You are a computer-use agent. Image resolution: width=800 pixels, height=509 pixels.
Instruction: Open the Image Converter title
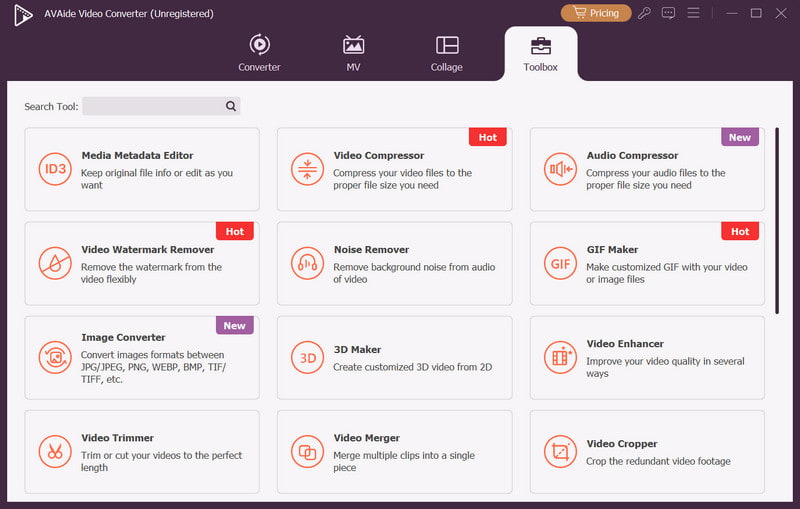click(x=123, y=338)
